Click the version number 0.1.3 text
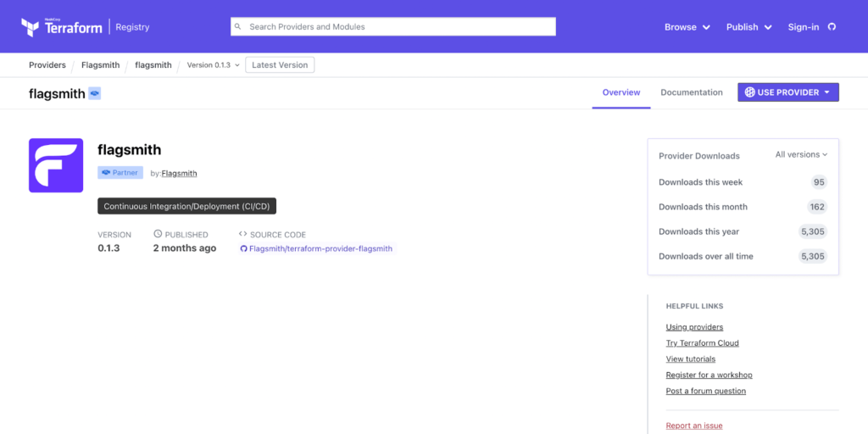This screenshot has width=868, height=434. 108,248
